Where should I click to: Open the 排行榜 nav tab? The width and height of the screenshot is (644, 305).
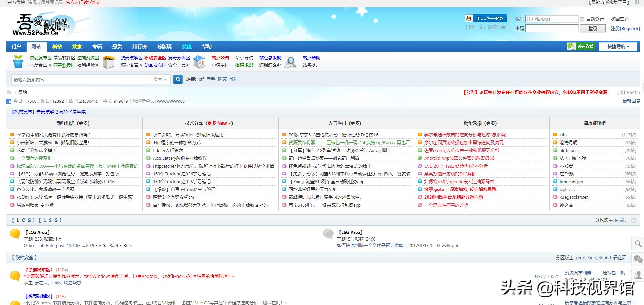tap(140, 46)
